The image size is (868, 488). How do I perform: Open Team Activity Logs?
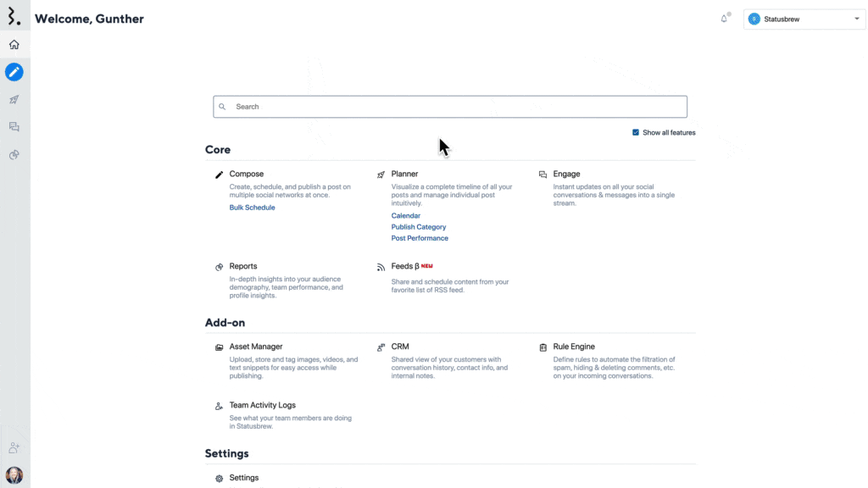click(x=264, y=405)
